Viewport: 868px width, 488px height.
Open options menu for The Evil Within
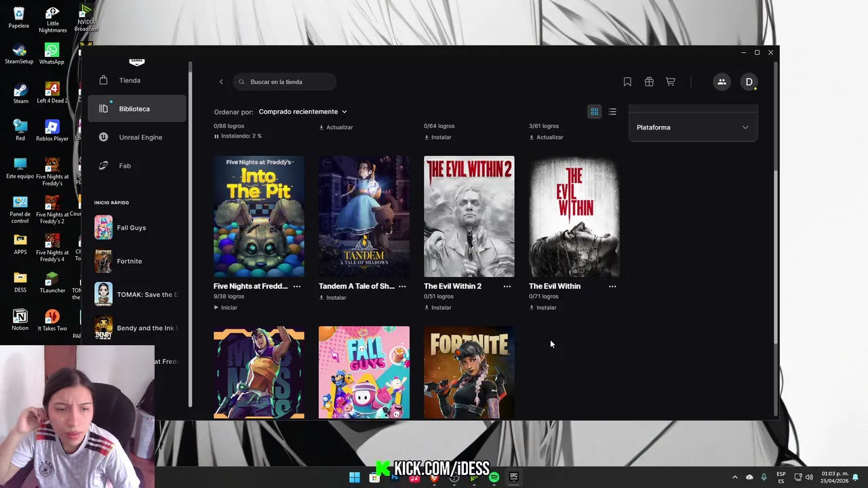(x=612, y=286)
